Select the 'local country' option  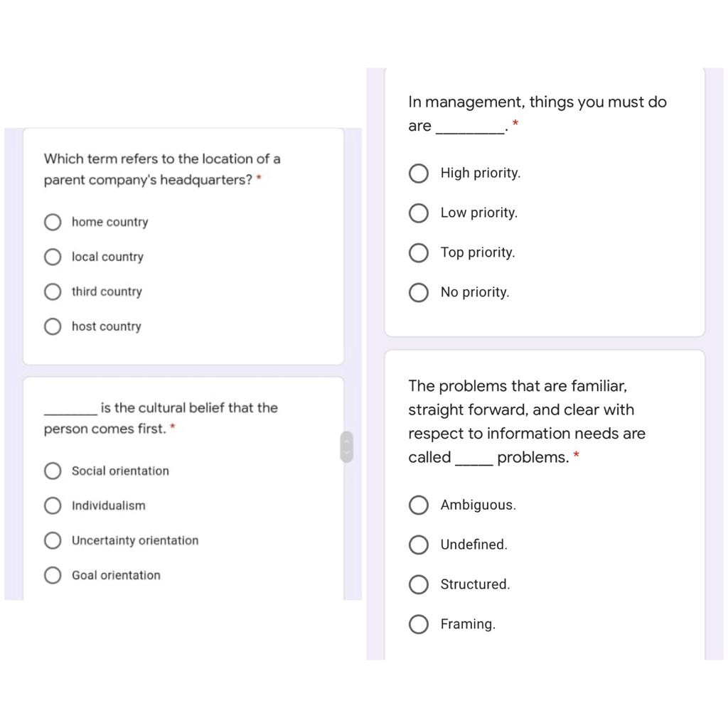53,257
